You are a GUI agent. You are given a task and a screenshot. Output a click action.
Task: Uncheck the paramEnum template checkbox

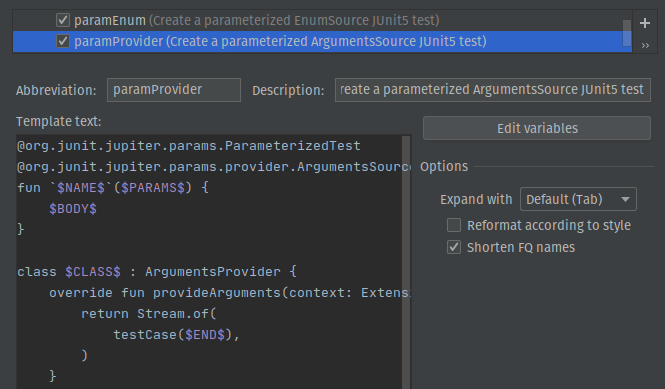[63, 20]
